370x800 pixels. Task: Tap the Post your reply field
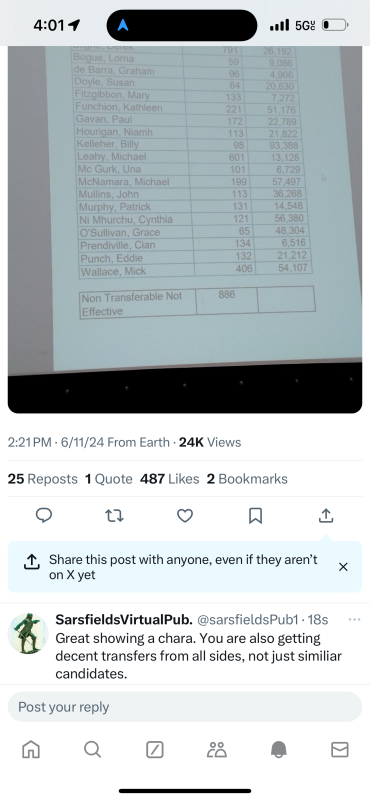(185, 707)
